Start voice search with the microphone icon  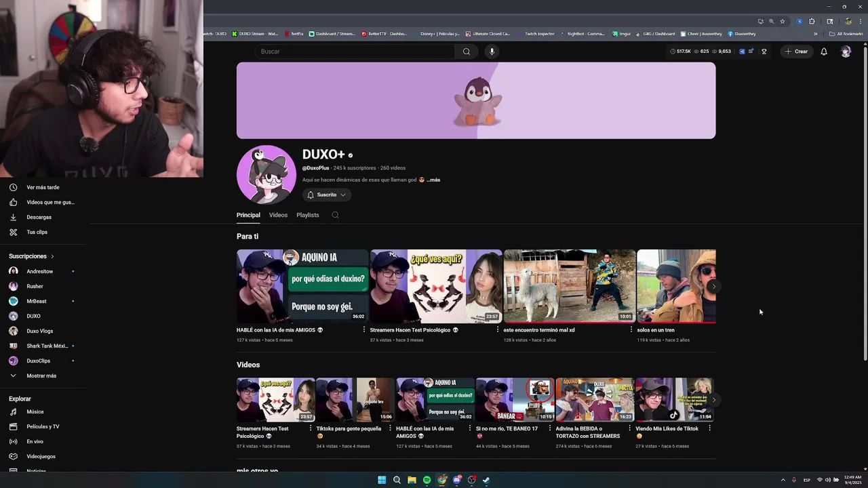(x=492, y=52)
